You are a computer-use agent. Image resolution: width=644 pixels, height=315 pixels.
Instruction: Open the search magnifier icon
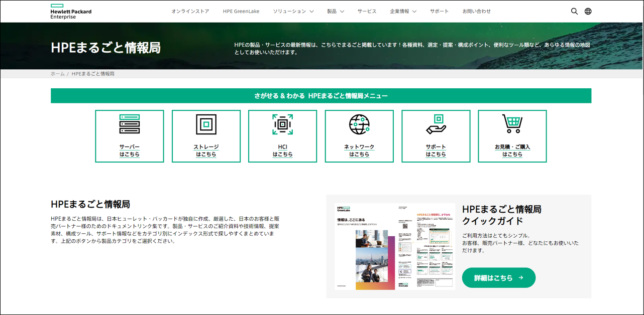tap(575, 11)
